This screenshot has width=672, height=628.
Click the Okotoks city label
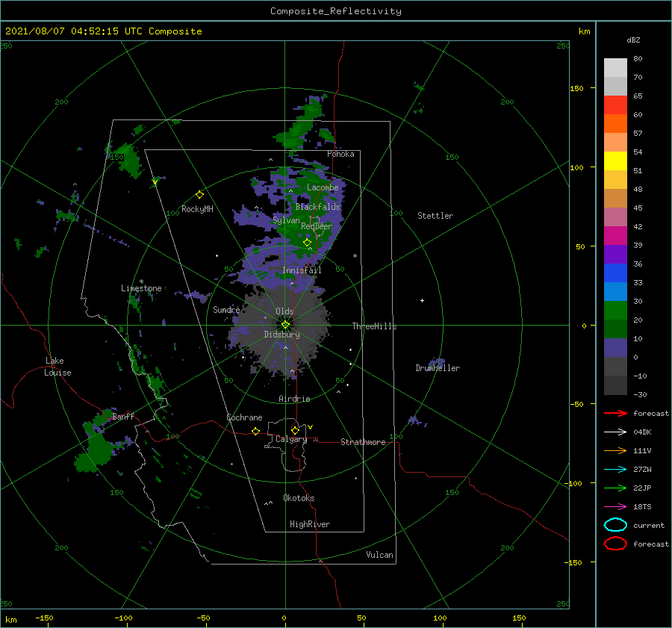point(299,498)
